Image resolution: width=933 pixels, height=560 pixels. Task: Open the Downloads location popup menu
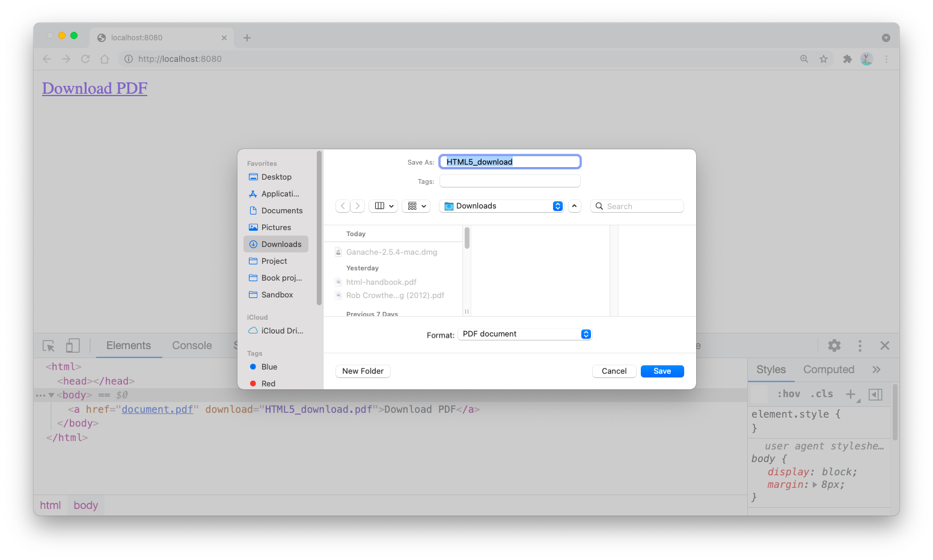point(502,206)
